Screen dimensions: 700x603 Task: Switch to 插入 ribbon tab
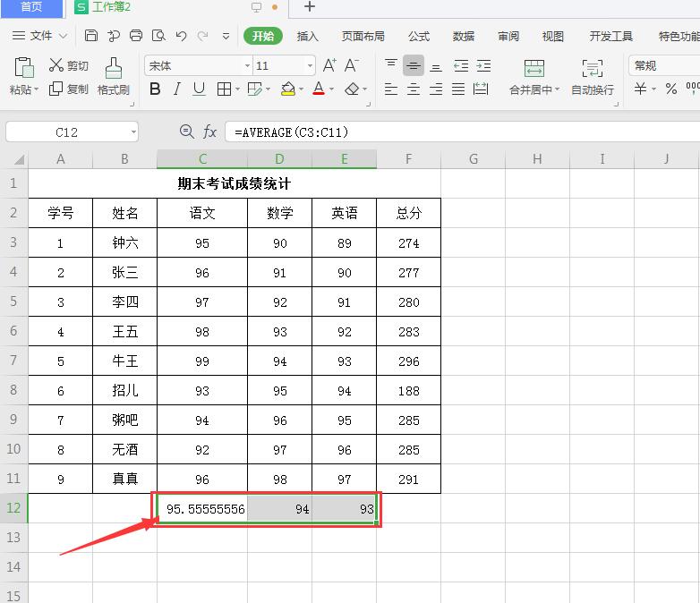point(308,36)
